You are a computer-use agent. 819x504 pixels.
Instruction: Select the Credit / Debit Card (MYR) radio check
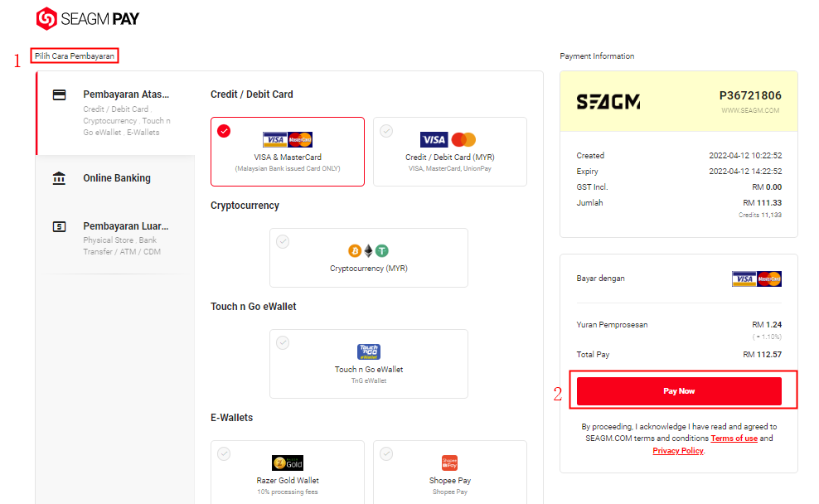[x=386, y=131]
